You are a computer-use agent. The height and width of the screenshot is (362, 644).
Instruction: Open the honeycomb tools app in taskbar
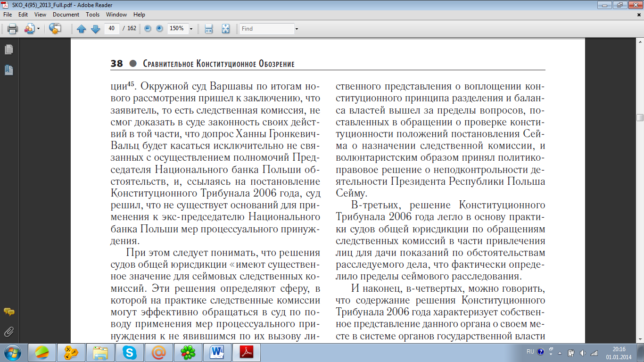pos(71,352)
